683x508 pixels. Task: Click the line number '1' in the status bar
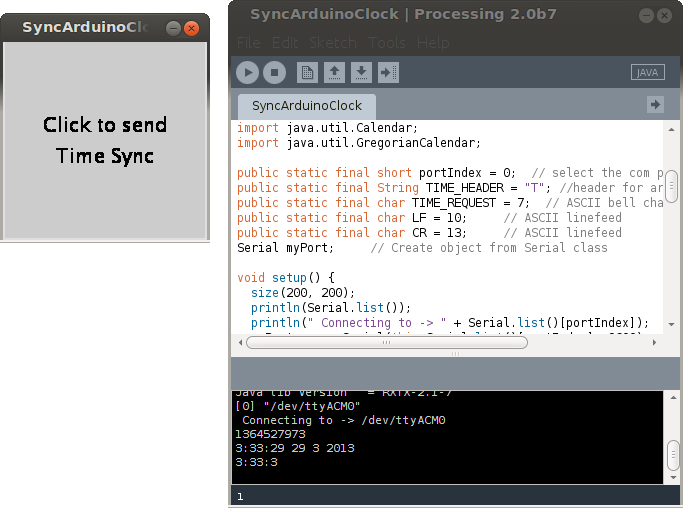[240, 496]
